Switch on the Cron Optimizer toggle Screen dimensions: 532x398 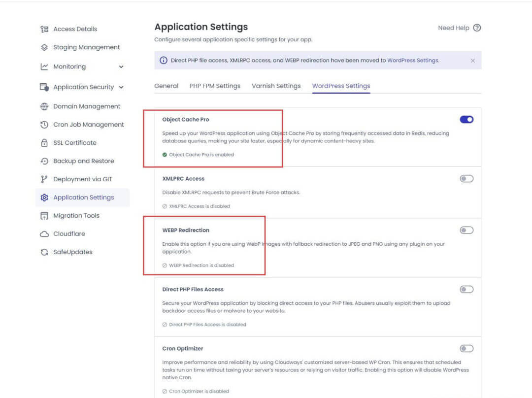466,348
